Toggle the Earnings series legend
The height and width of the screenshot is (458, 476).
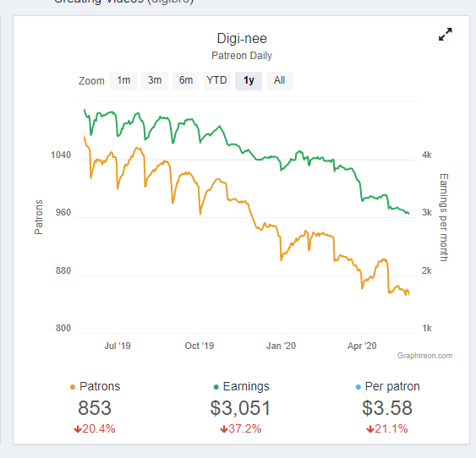[x=241, y=386]
